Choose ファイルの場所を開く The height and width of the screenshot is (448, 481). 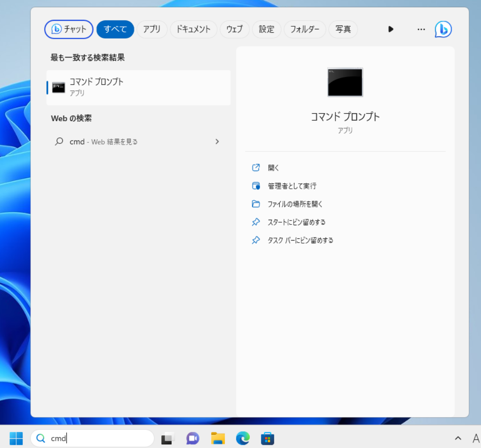(x=295, y=204)
